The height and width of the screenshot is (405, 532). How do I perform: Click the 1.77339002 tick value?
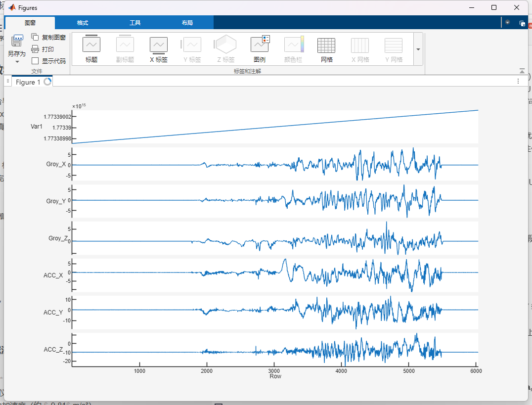coord(57,117)
